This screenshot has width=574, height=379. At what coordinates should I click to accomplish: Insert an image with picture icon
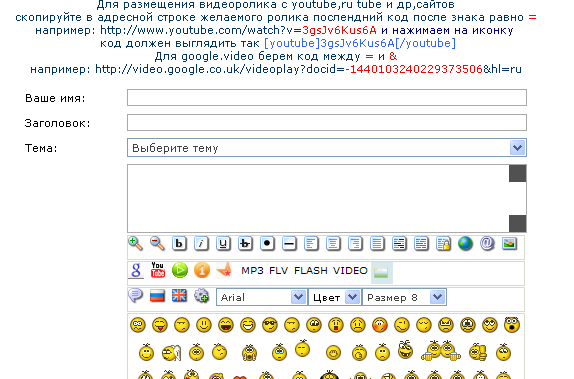(x=509, y=244)
